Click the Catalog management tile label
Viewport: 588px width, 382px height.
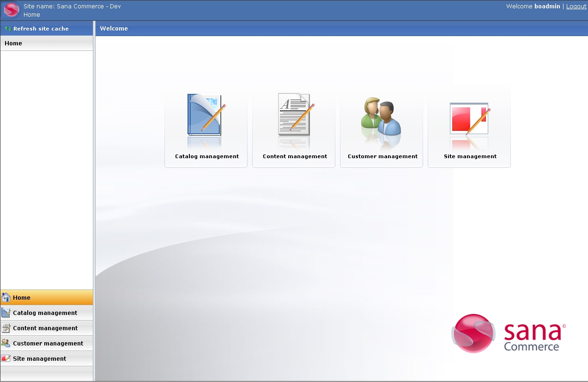(207, 156)
